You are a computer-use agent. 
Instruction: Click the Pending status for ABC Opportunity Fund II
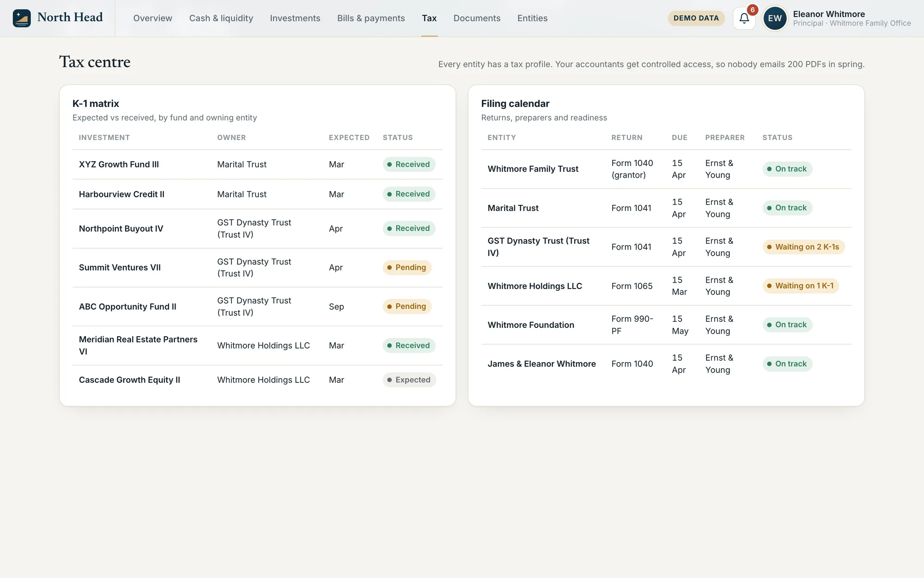pyautogui.click(x=407, y=307)
